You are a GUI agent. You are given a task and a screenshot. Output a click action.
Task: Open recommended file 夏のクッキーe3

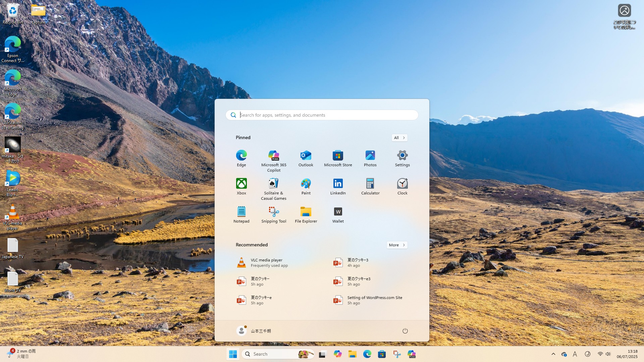[x=370, y=281]
